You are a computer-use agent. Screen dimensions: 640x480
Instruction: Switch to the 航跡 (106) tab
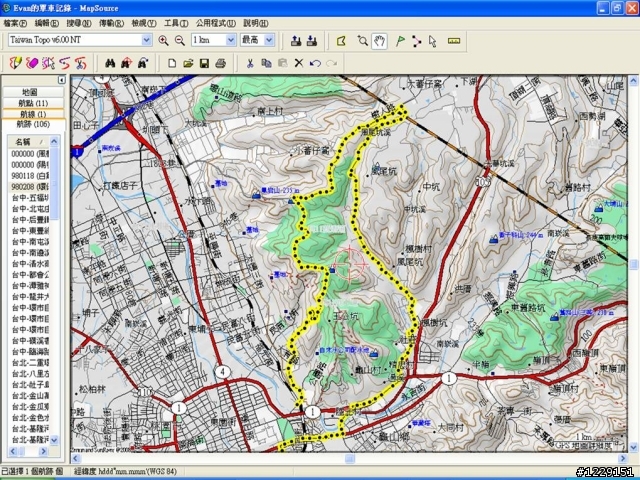[x=33, y=124]
